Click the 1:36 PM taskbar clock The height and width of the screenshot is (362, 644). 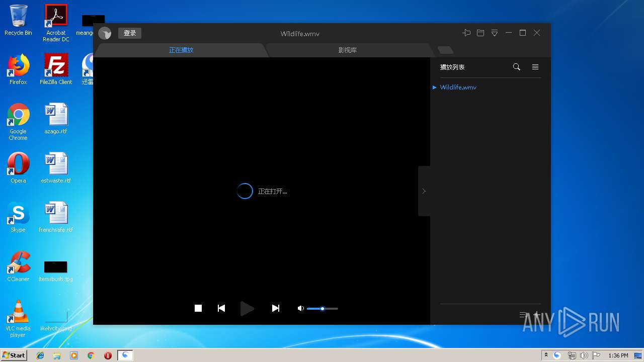pos(618,355)
